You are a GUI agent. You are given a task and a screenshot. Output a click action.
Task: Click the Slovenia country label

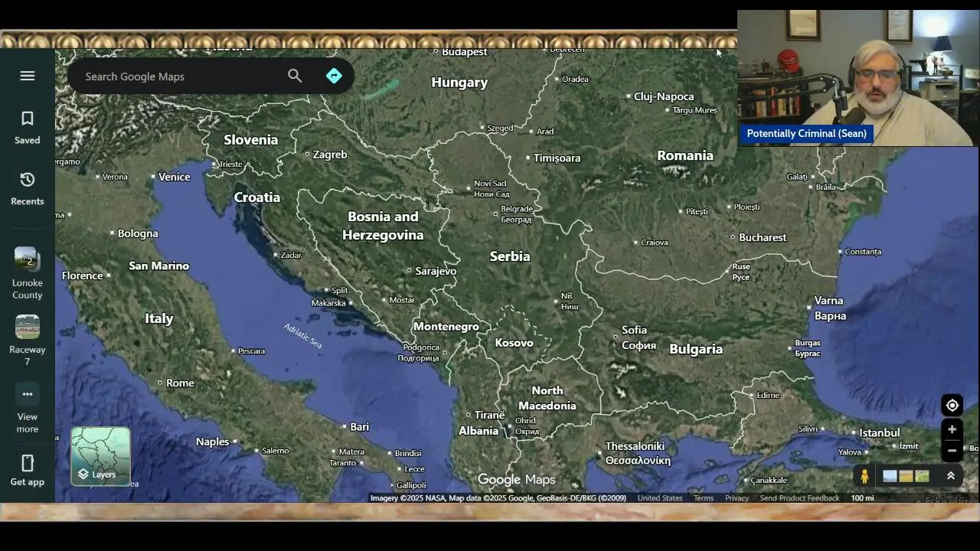[250, 140]
